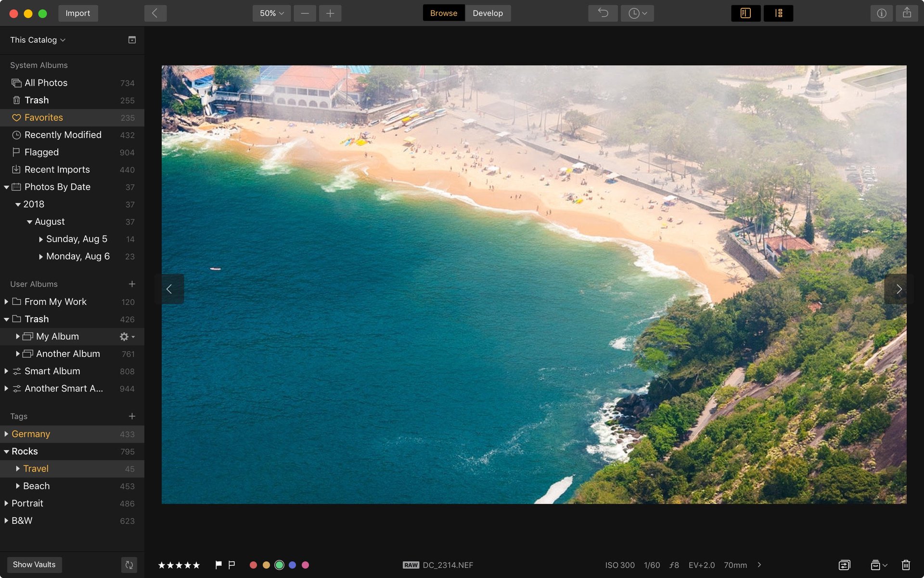Open the Recent Imports album
924x578 pixels.
[72, 170]
